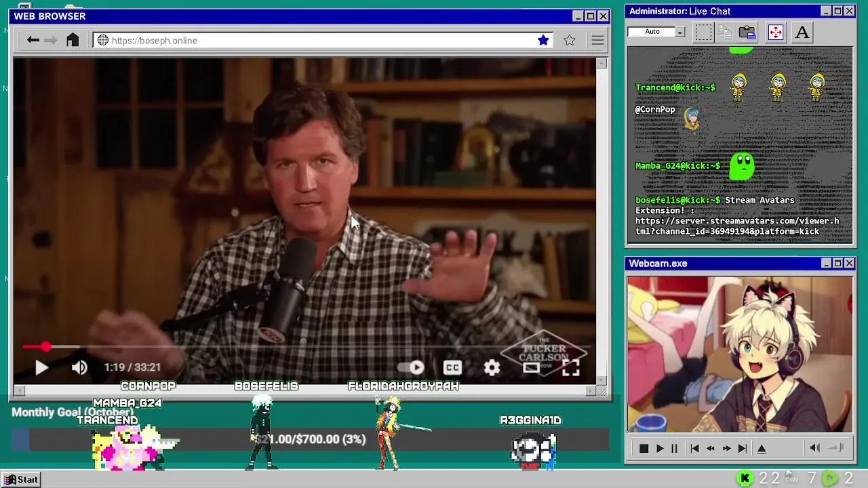Rewind in Webcam.exe controls
Viewport: 868px width, 488px height.
pos(710,449)
